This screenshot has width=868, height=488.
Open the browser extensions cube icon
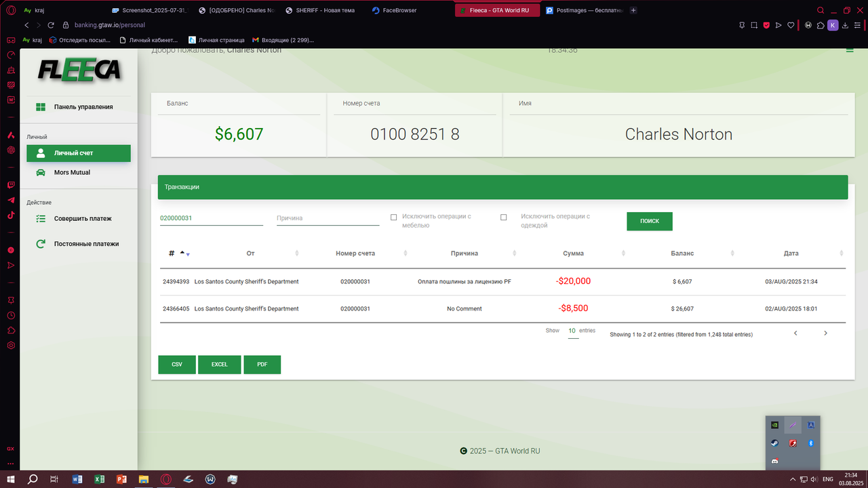pyautogui.click(x=821, y=25)
